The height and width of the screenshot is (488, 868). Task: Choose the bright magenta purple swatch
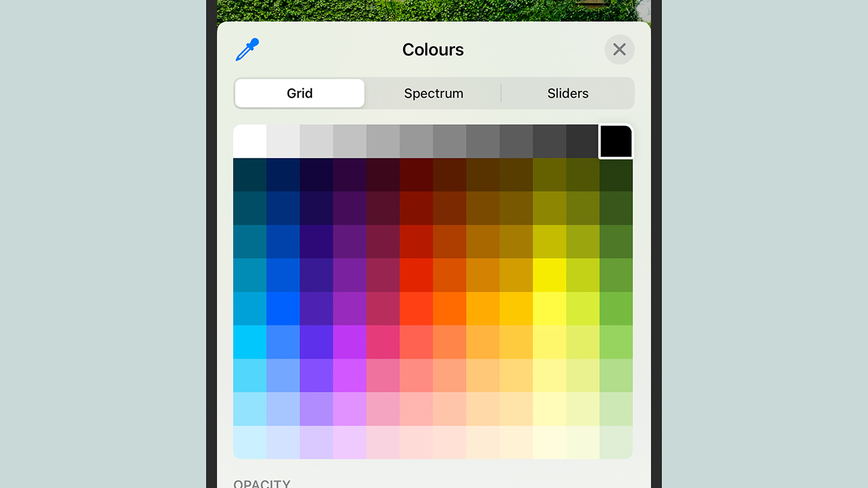click(350, 342)
